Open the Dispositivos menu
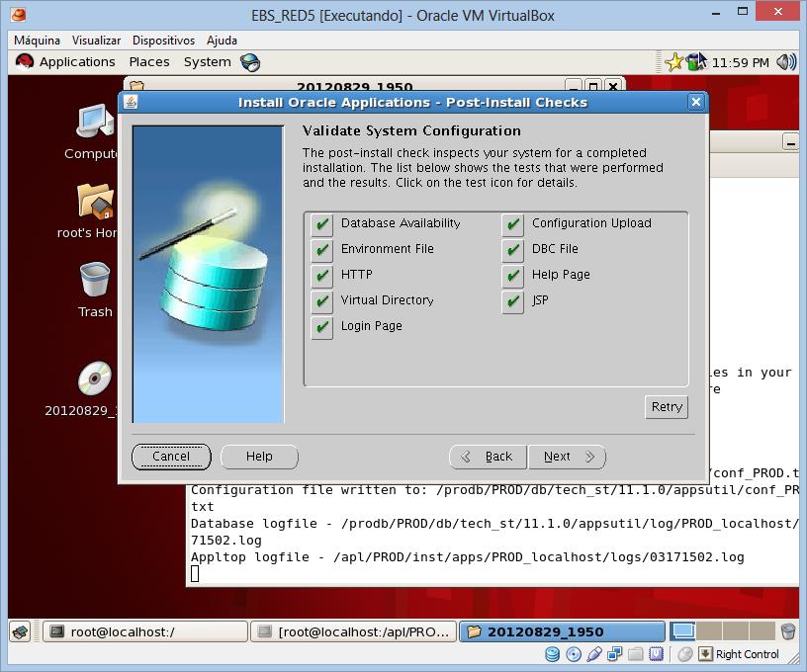The image size is (807, 672). tap(163, 41)
